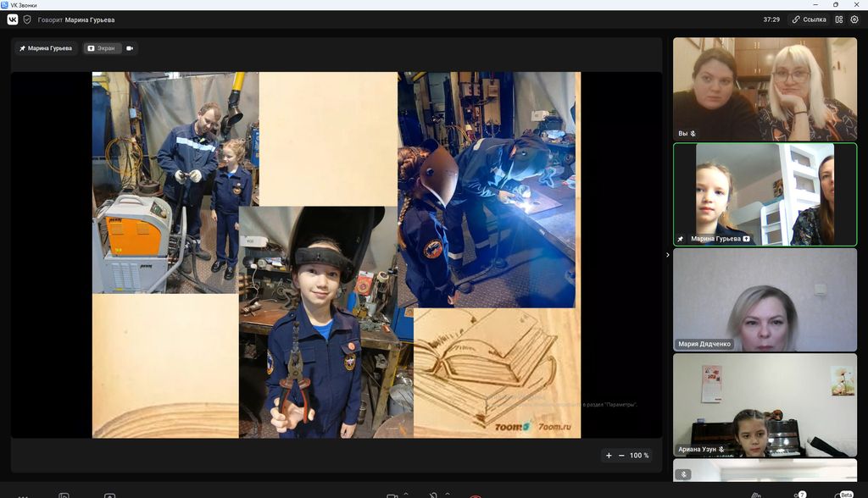The width and height of the screenshot is (868, 498).
Task: Select the Экран screen share tab
Action: pos(102,48)
